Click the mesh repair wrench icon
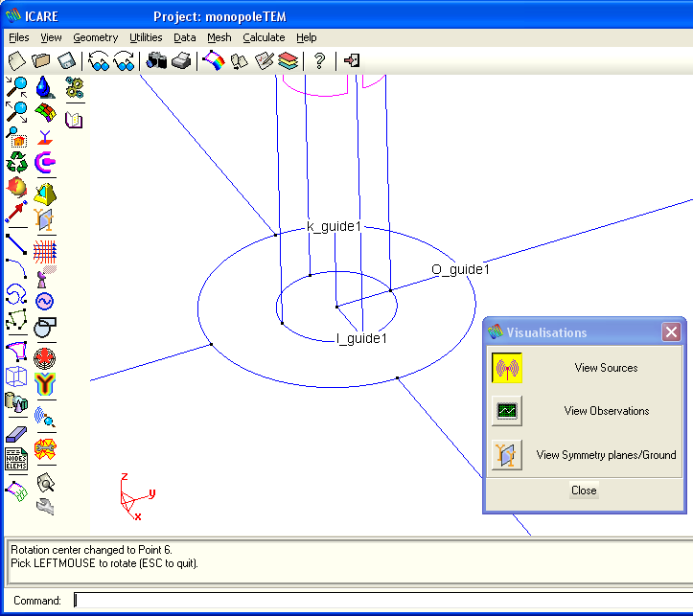This screenshot has width=693, height=616. tap(45, 449)
